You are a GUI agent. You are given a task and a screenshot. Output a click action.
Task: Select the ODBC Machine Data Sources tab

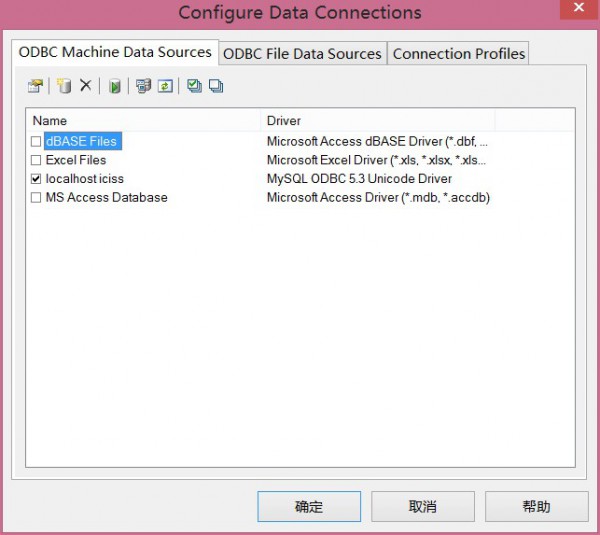(115, 52)
